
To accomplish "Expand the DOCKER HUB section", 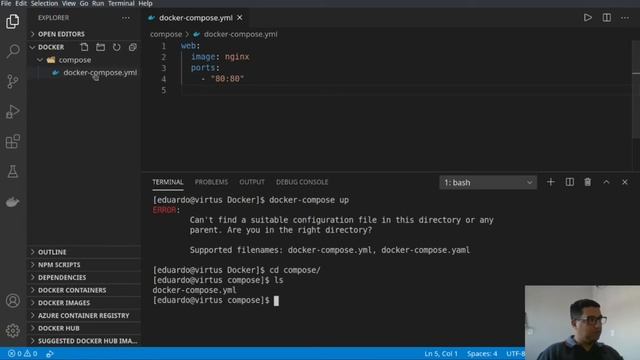I will (x=84, y=328).
